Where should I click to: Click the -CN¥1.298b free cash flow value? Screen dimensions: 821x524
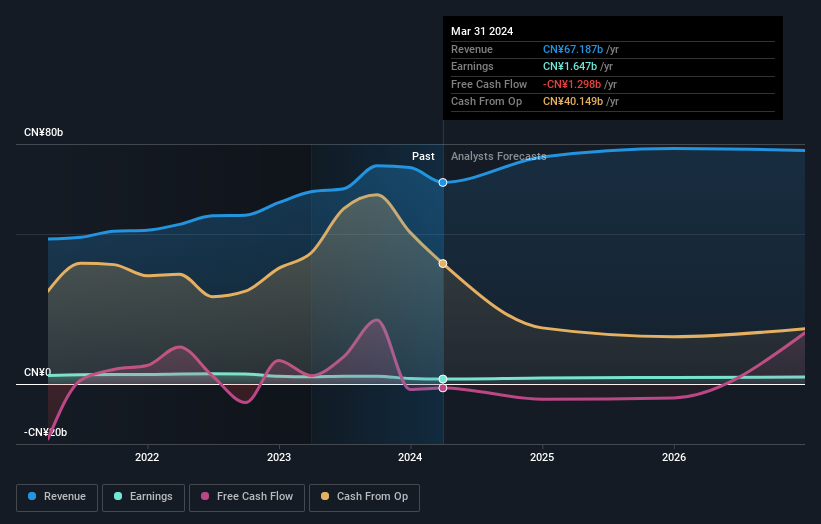(572, 84)
